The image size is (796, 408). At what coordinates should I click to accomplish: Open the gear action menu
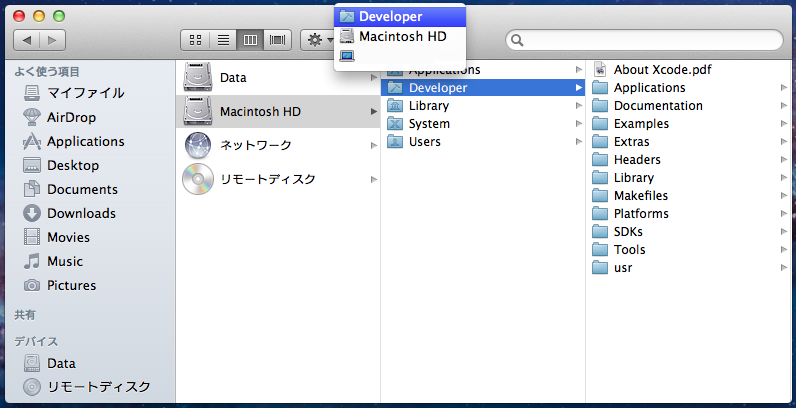click(318, 40)
